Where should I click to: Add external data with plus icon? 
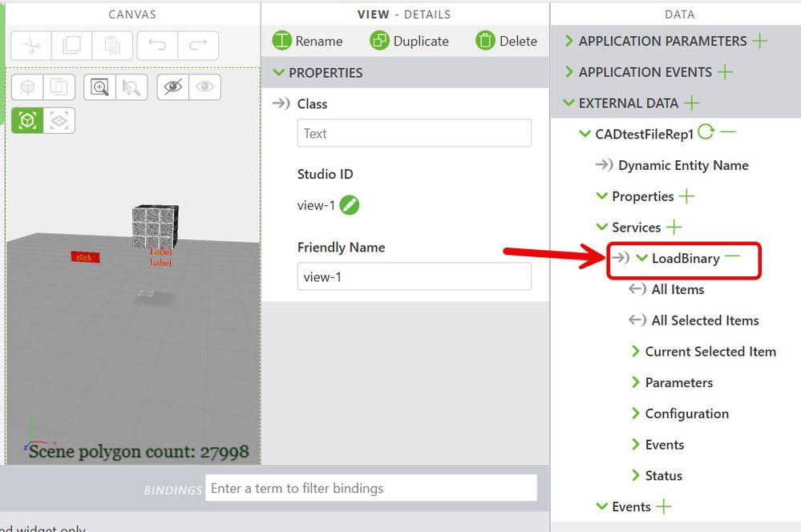click(x=692, y=103)
